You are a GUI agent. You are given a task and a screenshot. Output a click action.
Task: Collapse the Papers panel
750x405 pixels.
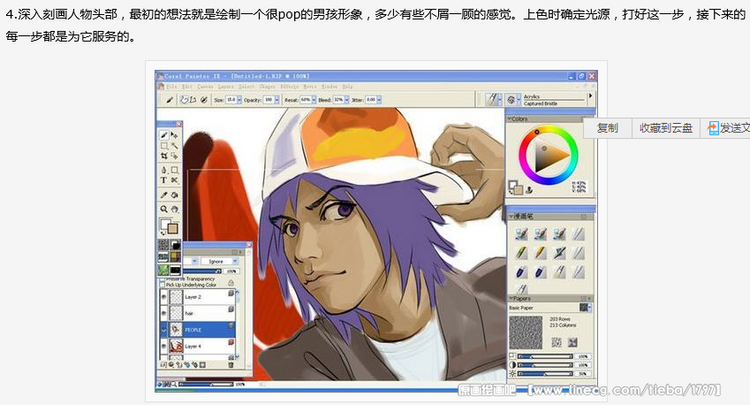point(511,298)
